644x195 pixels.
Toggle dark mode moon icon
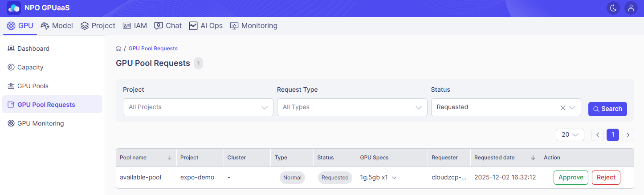(x=613, y=8)
